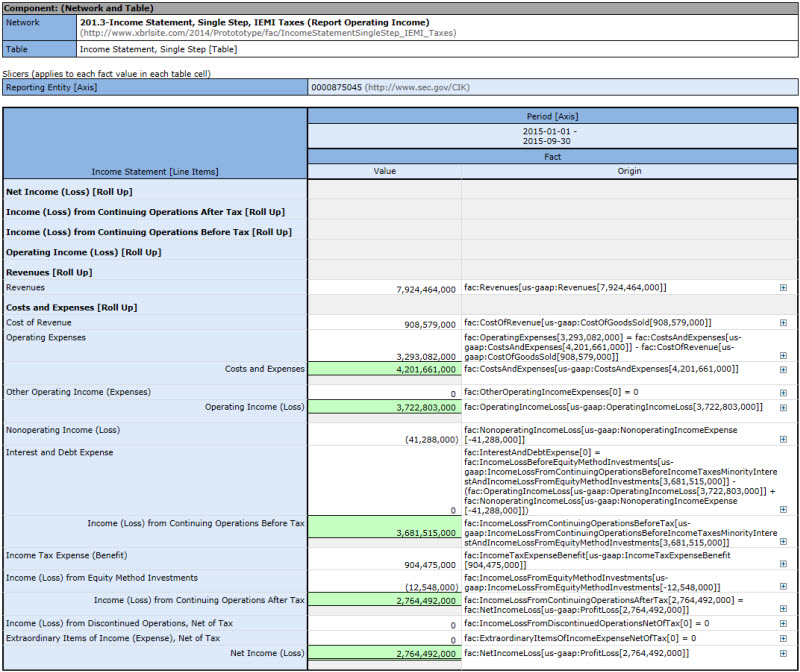800x672 pixels.
Task: Click Income Statement, Single Step [Table] text
Action: [x=159, y=49]
